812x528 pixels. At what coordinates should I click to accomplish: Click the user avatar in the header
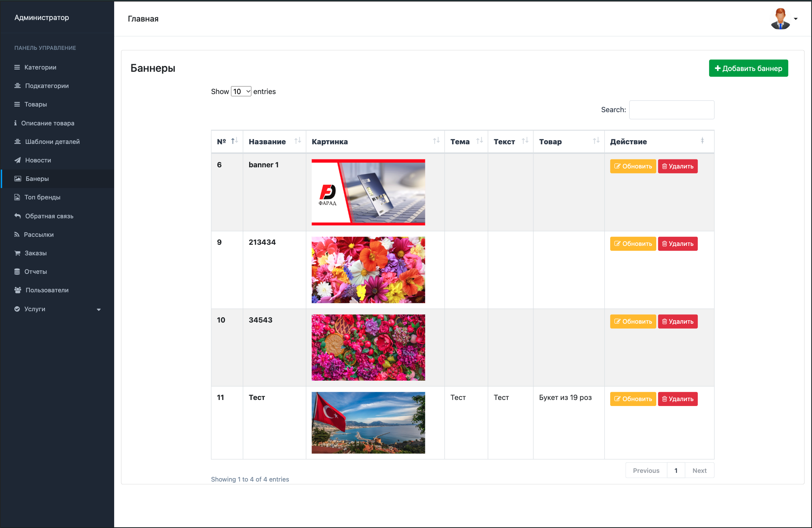point(780,19)
